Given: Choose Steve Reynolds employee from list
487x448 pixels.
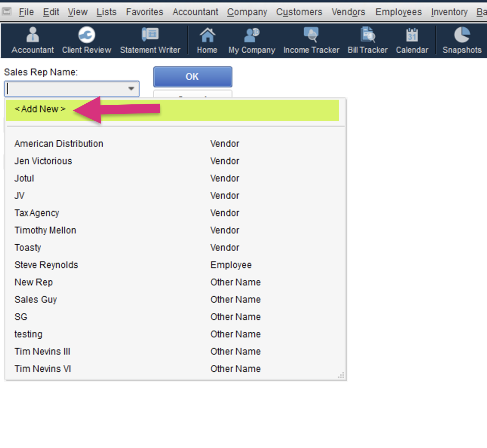Looking at the screenshot, I should [46, 265].
